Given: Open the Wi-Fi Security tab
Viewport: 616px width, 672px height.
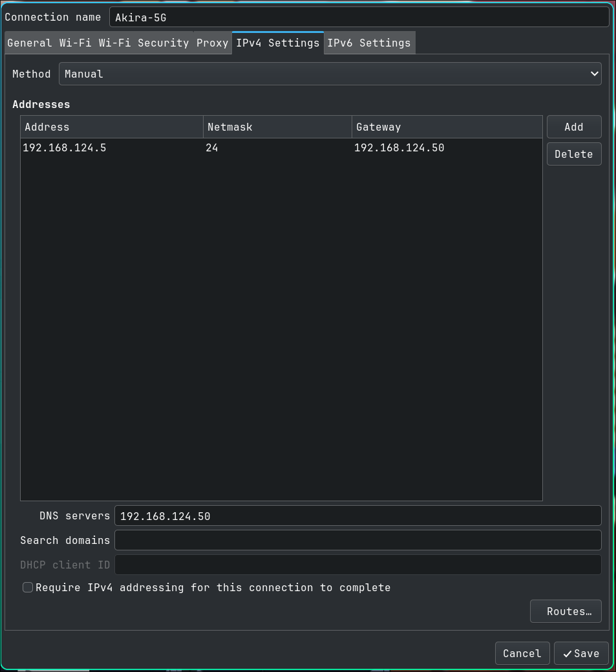Looking at the screenshot, I should pyautogui.click(x=143, y=43).
